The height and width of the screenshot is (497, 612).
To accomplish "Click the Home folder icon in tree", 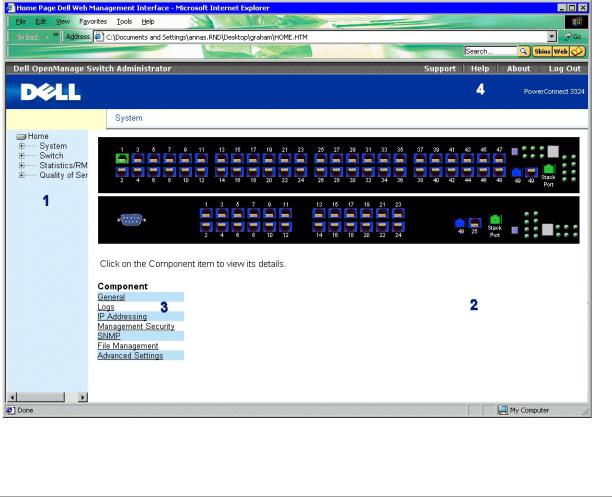I will [21, 137].
